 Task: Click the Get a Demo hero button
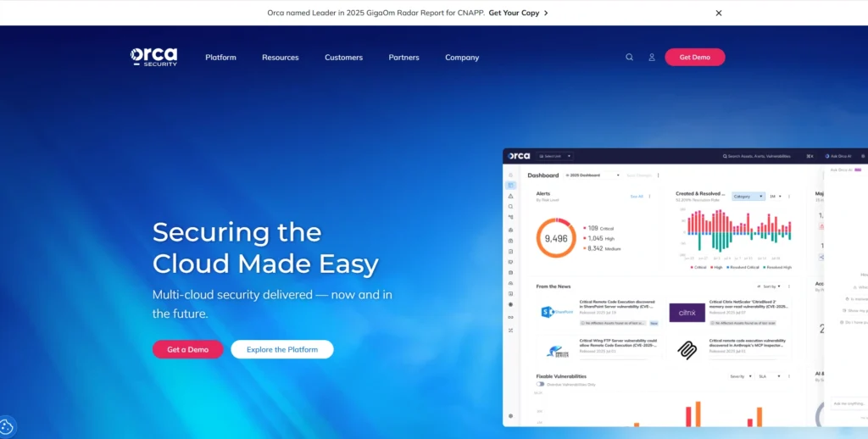click(187, 349)
